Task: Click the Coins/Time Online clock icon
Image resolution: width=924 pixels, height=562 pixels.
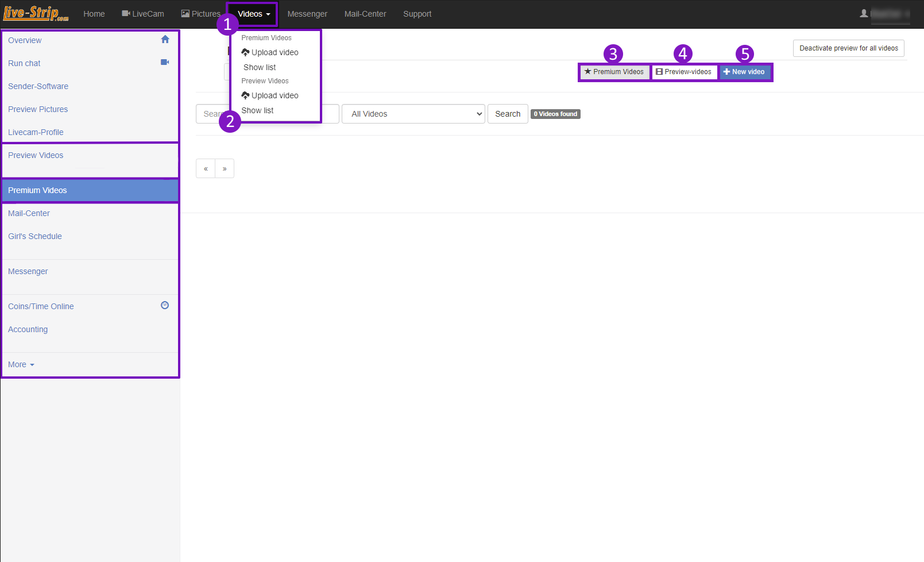Action: (x=165, y=306)
